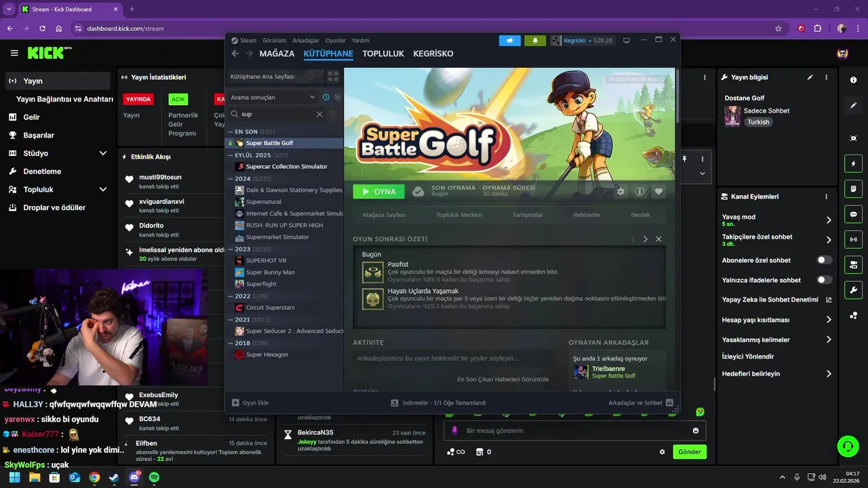Expand Topluluk sidebar section

coord(103,189)
